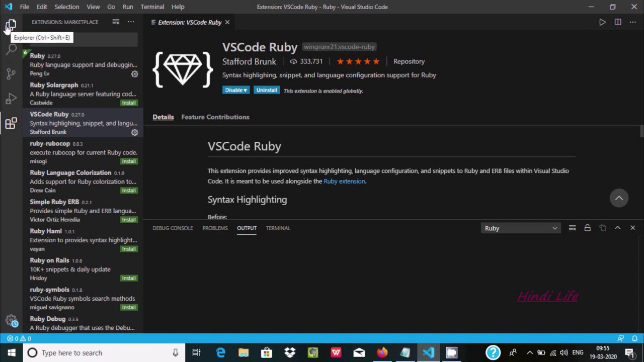Install ruby-rubocop extension
The image size is (644, 362).
pyautogui.click(x=129, y=161)
